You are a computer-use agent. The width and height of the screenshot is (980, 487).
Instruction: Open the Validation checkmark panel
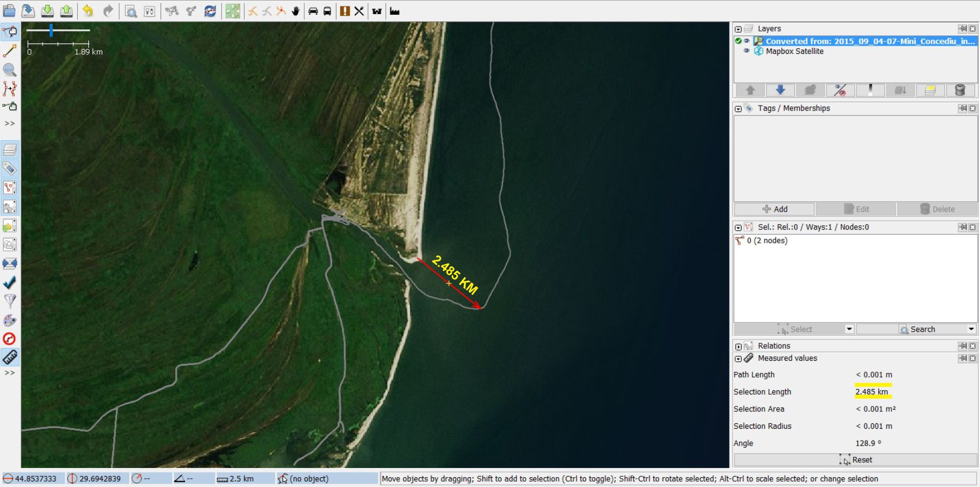tap(10, 282)
